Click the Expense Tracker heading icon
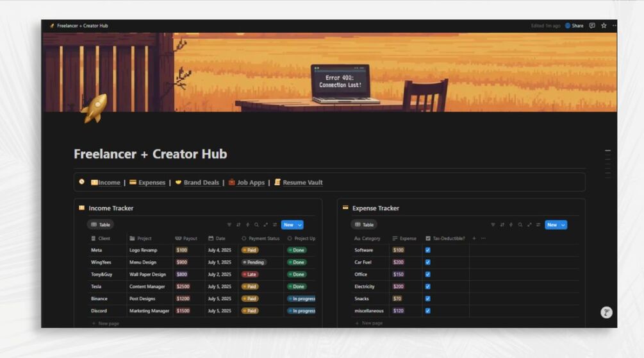The height and width of the screenshot is (358, 644). (345, 208)
